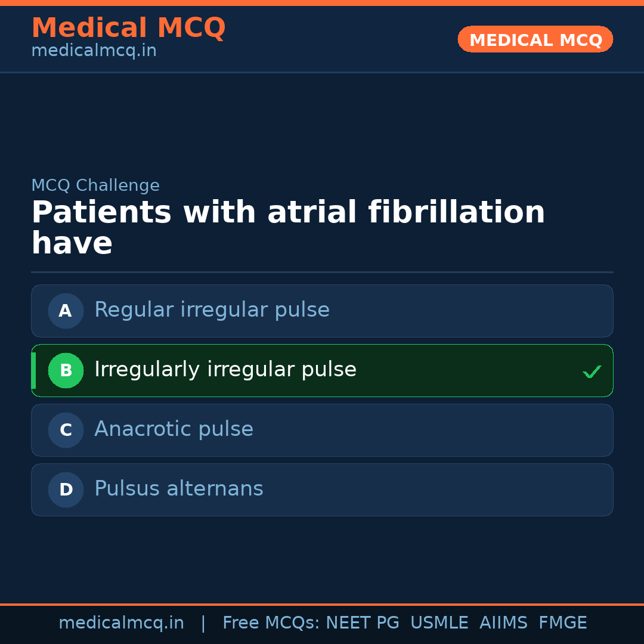Click the orange "Medical MCQ" header title

pos(128,28)
